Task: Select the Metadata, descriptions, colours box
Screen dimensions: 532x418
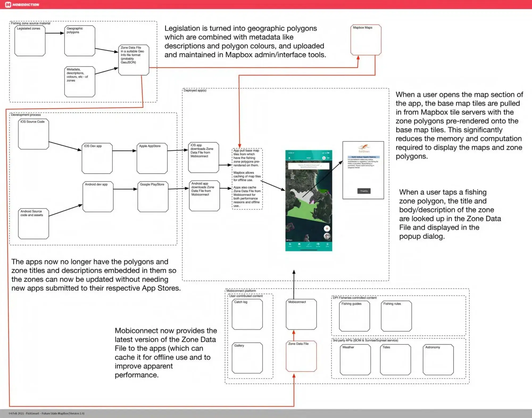Action: coord(80,82)
